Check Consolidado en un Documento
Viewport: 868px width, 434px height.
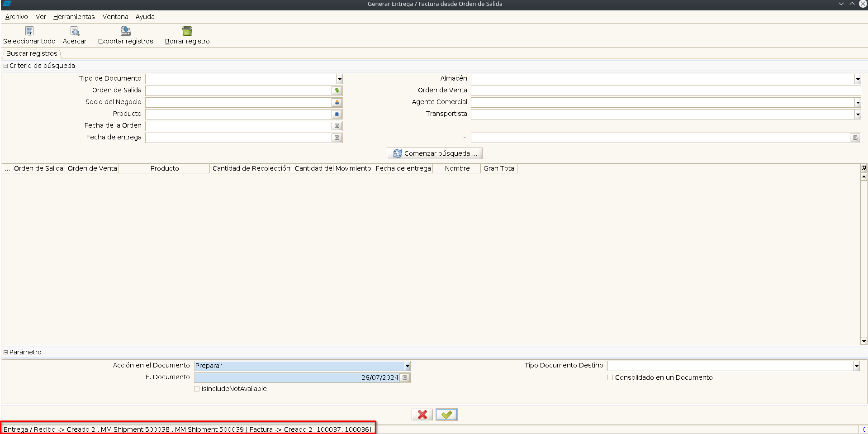[x=610, y=377]
